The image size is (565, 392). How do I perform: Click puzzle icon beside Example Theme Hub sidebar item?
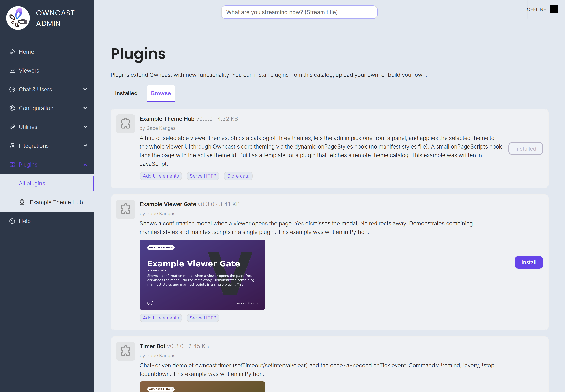(x=22, y=202)
